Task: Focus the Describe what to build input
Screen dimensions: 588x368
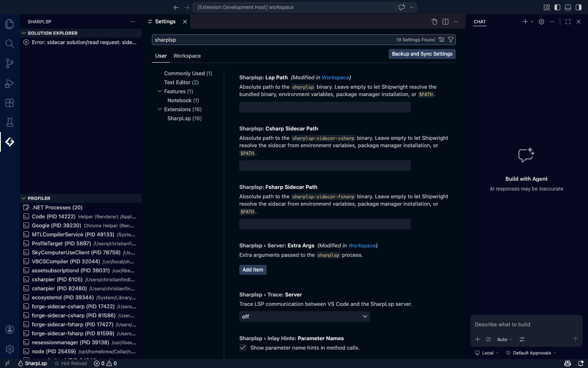Action: tap(526, 324)
